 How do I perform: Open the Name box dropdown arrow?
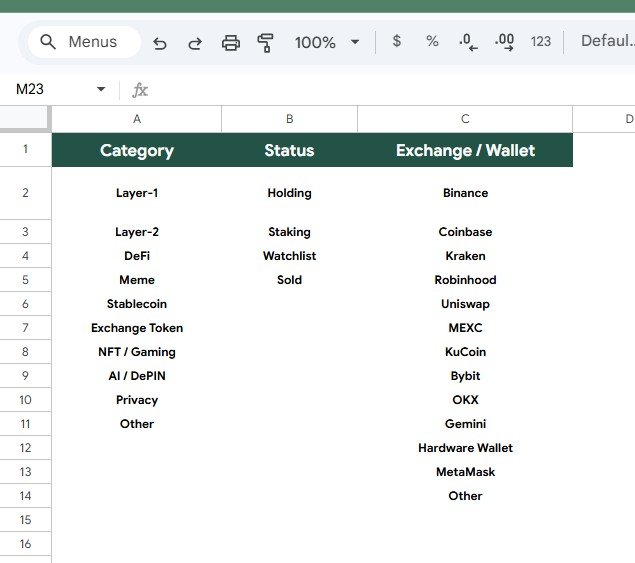101,89
